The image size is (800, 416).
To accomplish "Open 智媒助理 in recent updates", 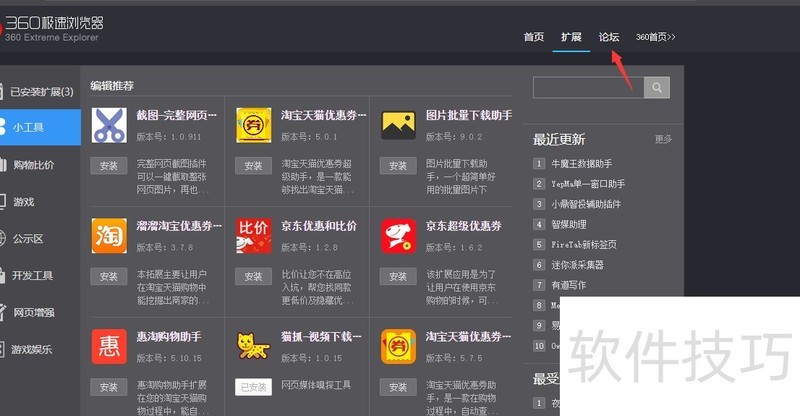I will coord(568,224).
